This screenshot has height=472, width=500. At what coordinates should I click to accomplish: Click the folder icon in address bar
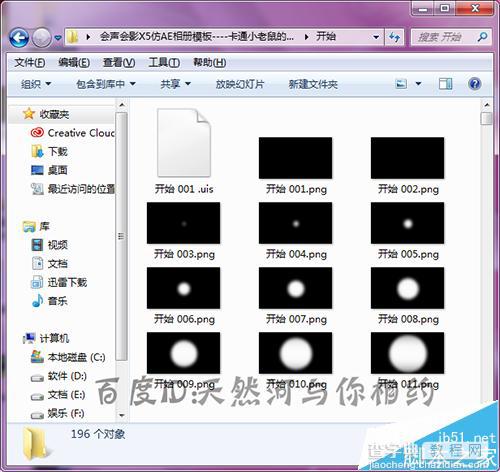[72, 37]
